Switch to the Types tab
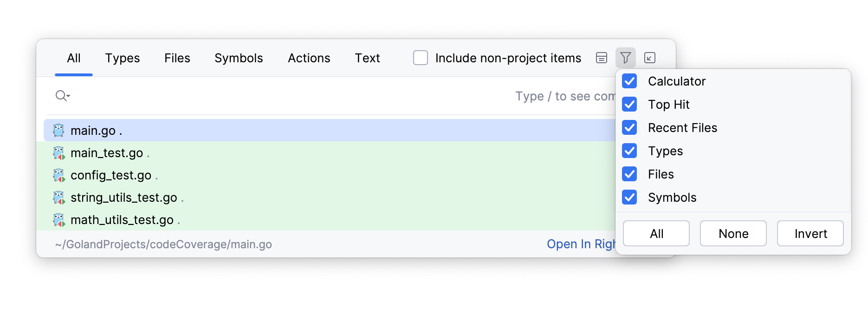868x317 pixels. [x=122, y=58]
